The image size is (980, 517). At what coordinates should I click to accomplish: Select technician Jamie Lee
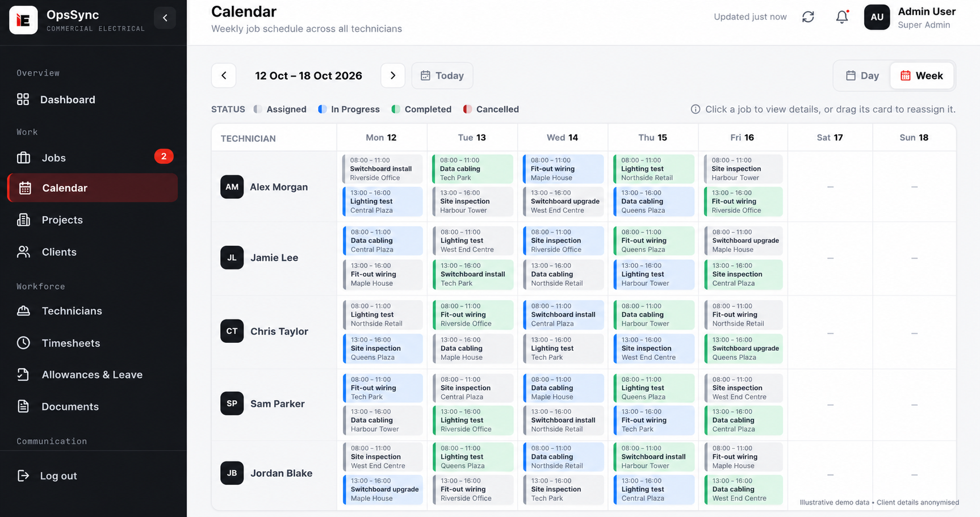274,258
